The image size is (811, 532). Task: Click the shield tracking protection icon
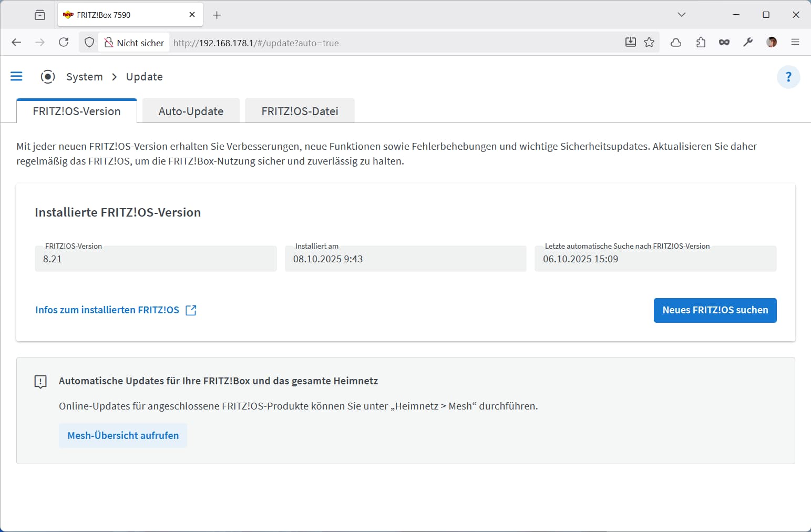89,43
